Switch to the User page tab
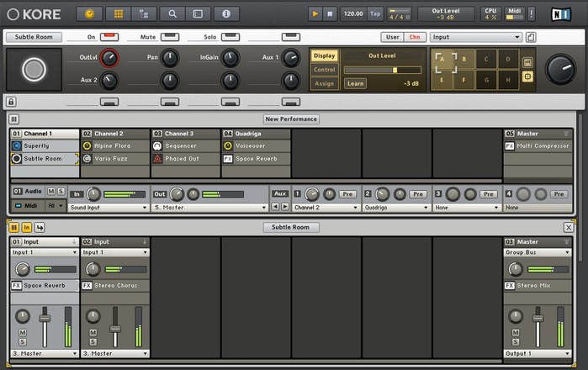 [x=392, y=37]
